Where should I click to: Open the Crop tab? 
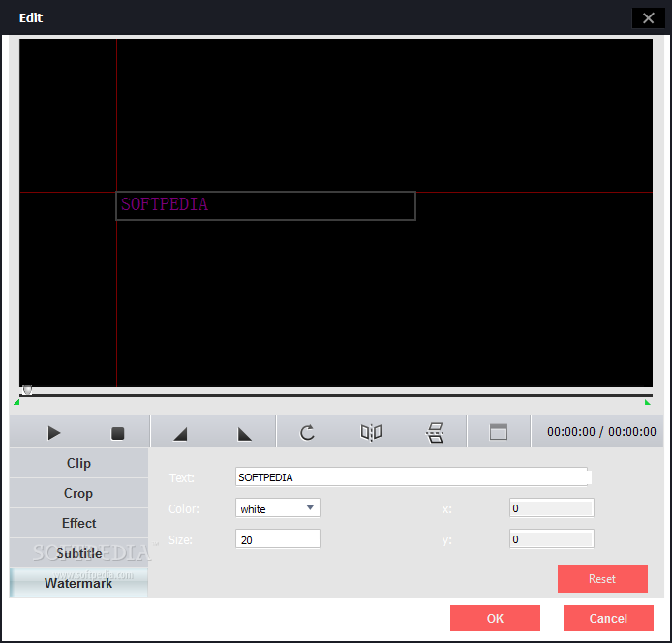[78, 493]
